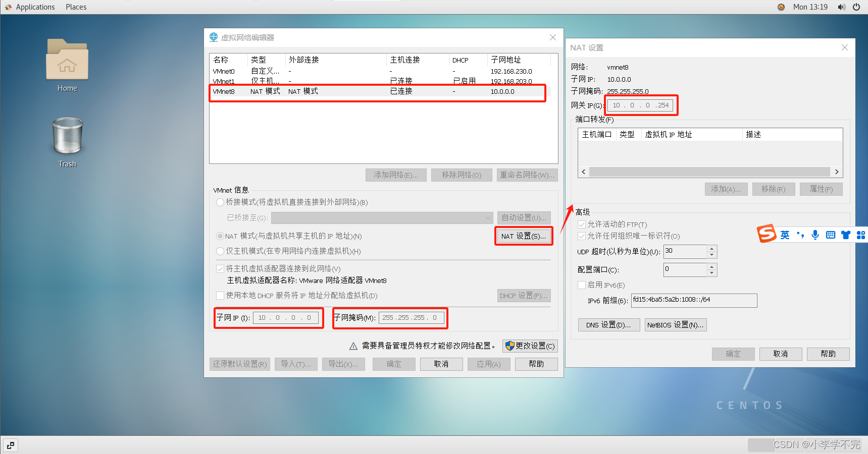Viewport: 868px width, 454px height.
Task: Click 取消 in NAT 设置 dialog
Action: click(781, 354)
